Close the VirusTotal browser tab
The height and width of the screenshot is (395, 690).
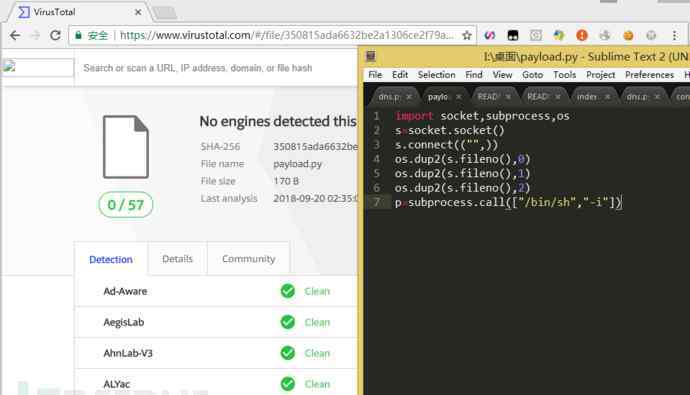[x=138, y=12]
